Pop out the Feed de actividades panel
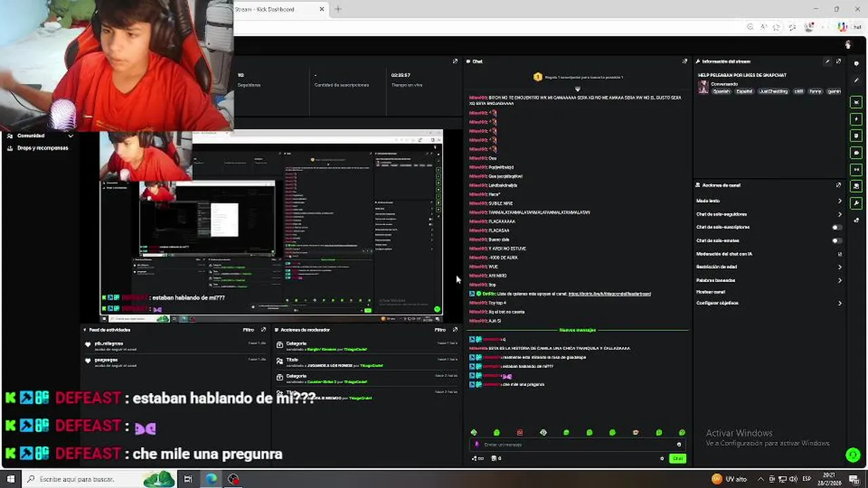This screenshot has height=488, width=868. click(x=264, y=330)
